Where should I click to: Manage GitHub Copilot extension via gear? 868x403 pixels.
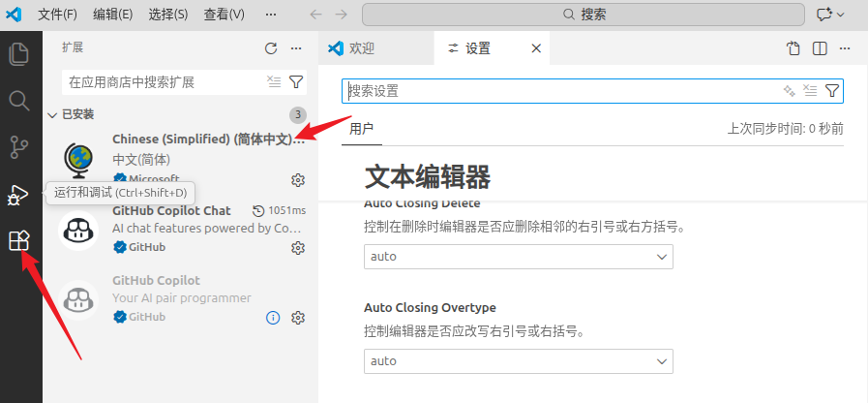pos(298,318)
